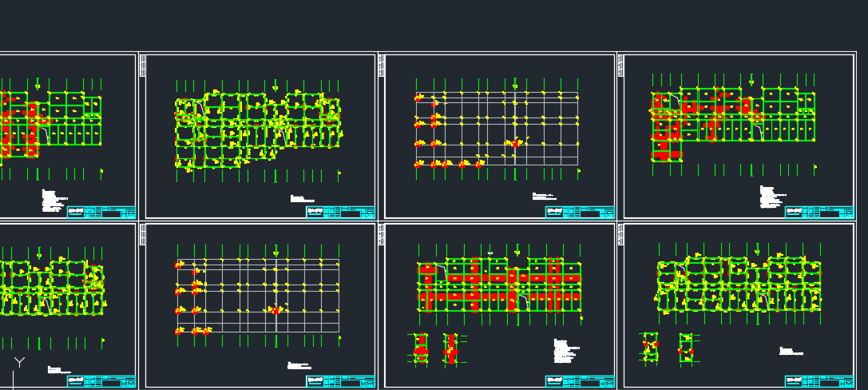868x390 pixels.
Task: Click the notes text under the lower grey grid plan
Action: tap(299, 366)
